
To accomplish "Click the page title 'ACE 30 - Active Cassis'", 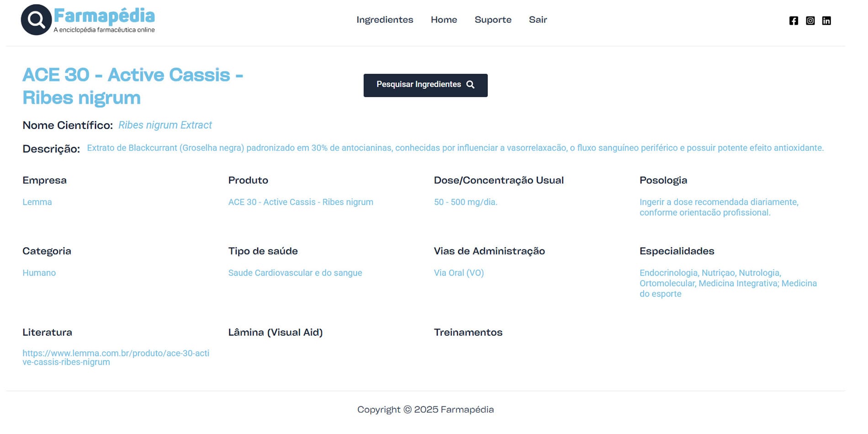I will 132,86.
